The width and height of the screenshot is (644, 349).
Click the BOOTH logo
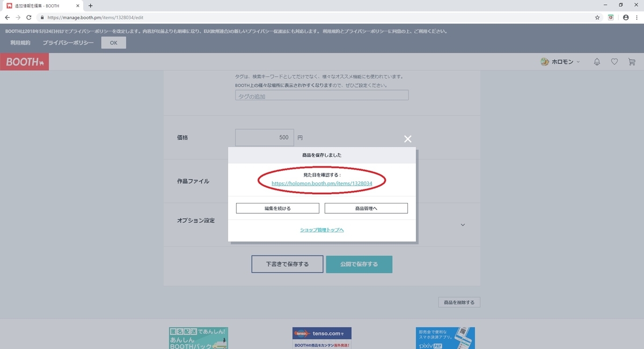[x=24, y=61]
